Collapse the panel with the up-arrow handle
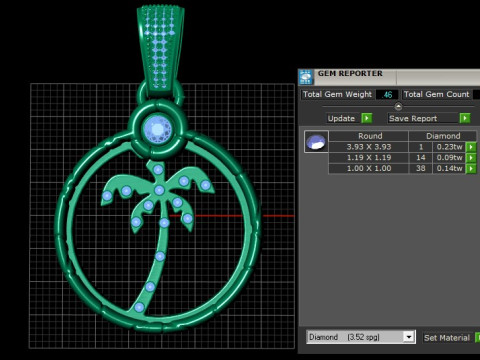Screen dimensions: 480x360 tap(398, 107)
